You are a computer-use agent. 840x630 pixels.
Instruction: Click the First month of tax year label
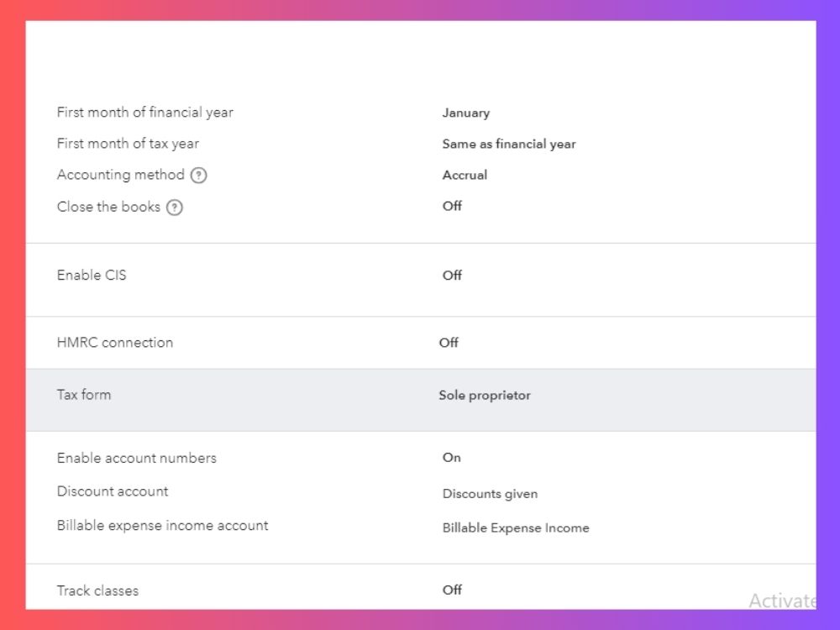[x=128, y=144]
